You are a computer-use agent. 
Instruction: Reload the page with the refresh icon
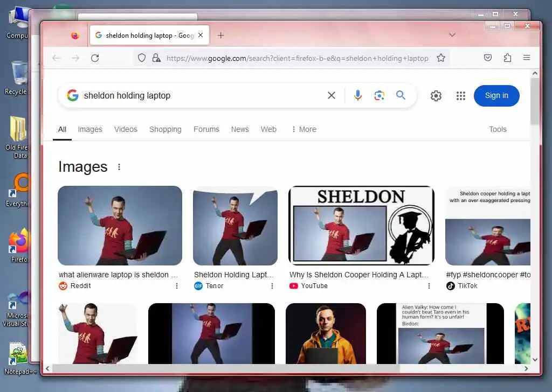pos(95,58)
